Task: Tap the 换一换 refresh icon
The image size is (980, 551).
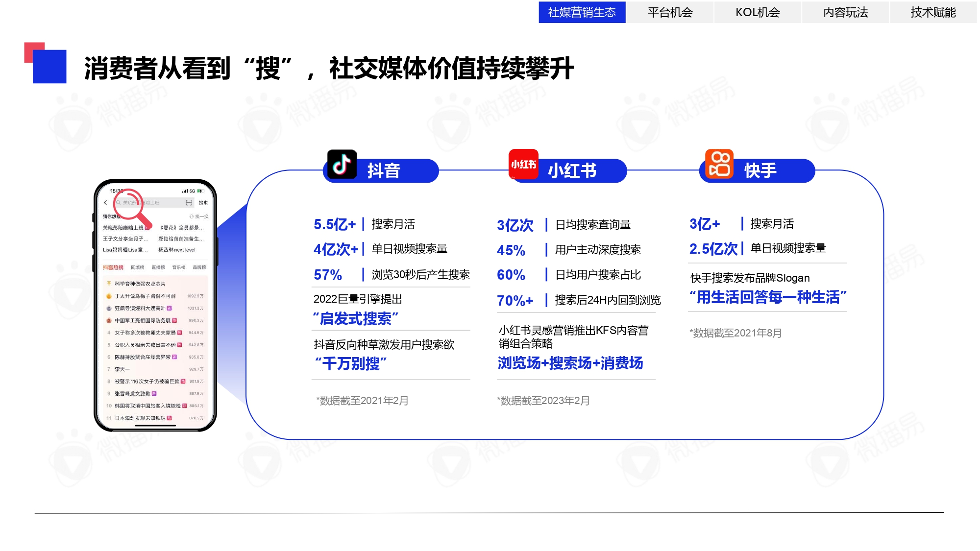Action: click(192, 216)
